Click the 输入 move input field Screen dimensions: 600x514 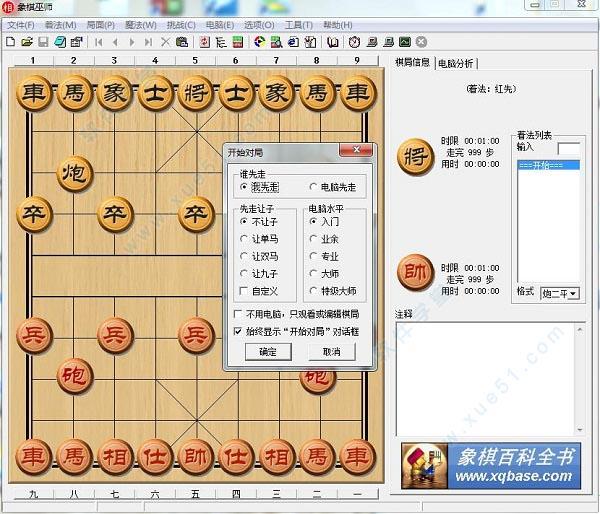(x=569, y=148)
